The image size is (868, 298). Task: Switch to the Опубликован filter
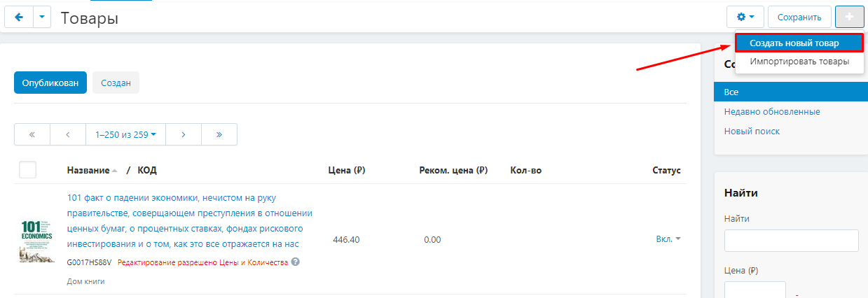pos(50,82)
